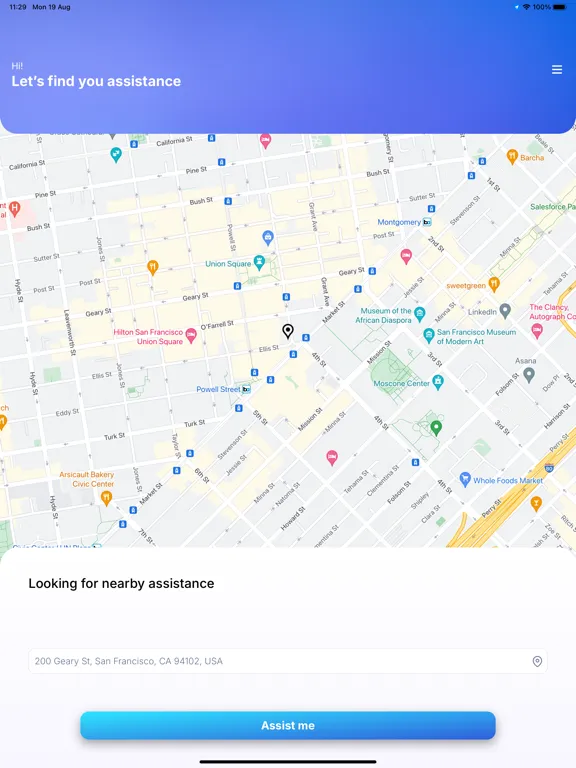Select the Union Square park marker
Image resolution: width=576 pixels, height=768 pixels.
[259, 263]
